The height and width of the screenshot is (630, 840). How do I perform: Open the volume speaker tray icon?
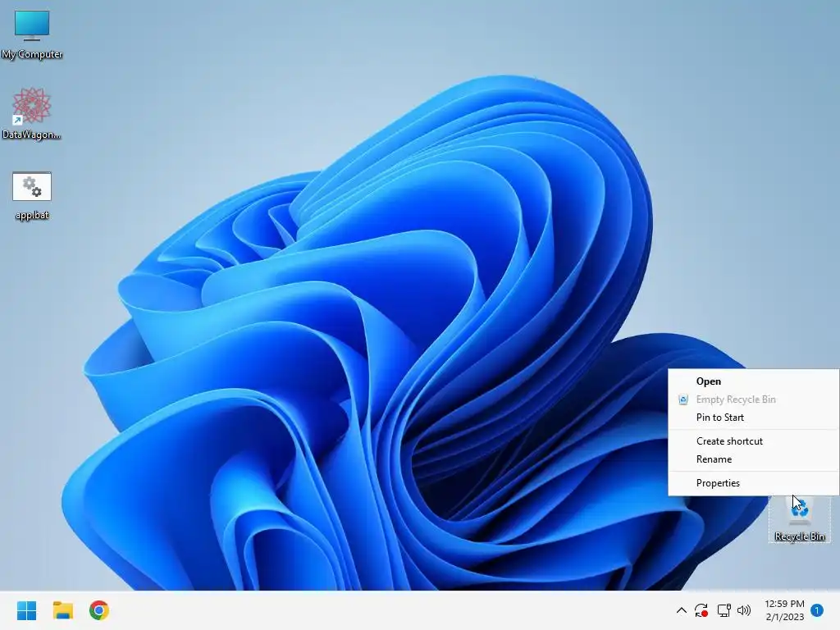(744, 610)
